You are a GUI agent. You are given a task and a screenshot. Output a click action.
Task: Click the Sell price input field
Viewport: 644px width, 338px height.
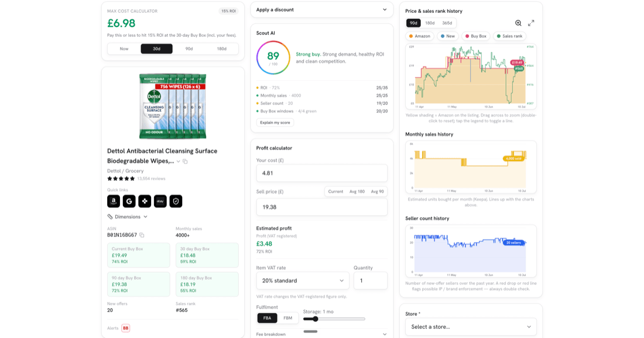pyautogui.click(x=322, y=207)
